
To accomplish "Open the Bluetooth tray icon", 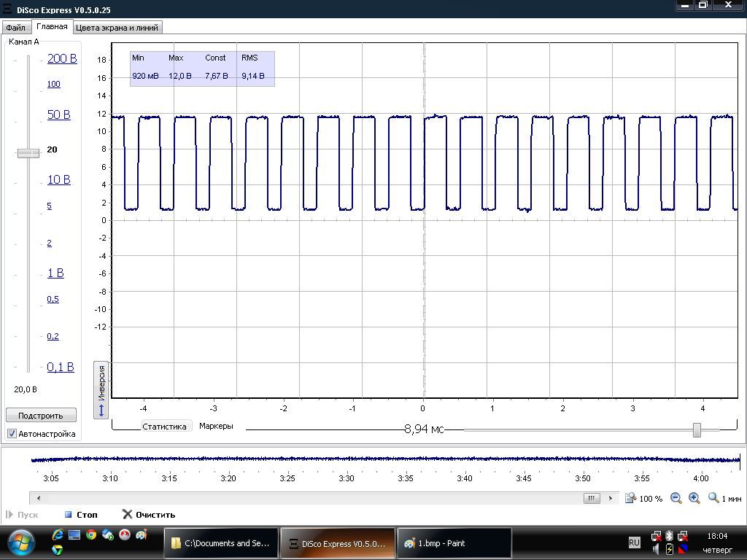I will pos(669,536).
